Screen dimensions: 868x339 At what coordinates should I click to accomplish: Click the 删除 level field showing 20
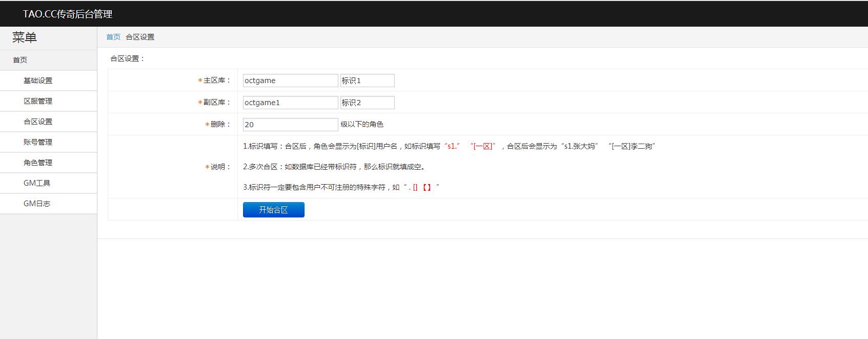pyautogui.click(x=290, y=125)
